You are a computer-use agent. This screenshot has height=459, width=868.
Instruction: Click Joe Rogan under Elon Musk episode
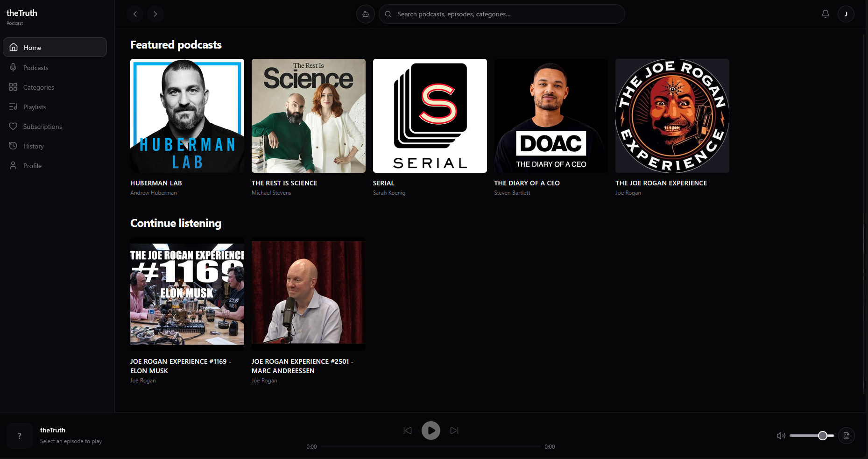[x=143, y=381]
